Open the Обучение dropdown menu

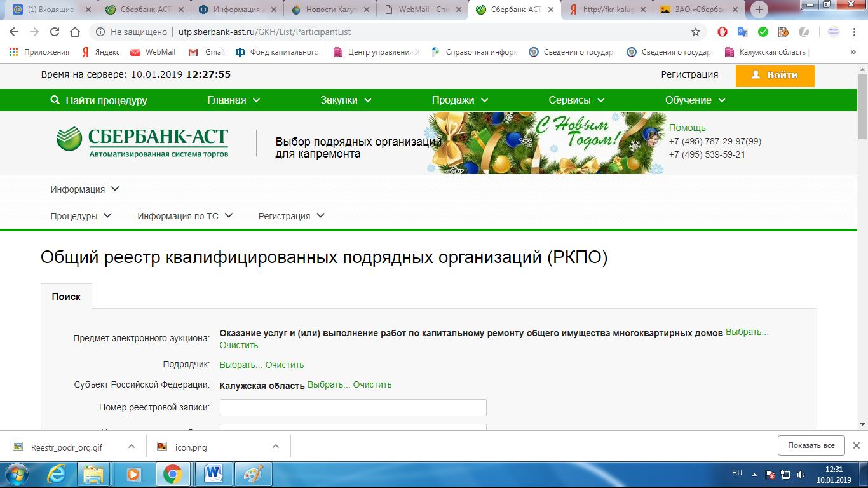coord(695,100)
